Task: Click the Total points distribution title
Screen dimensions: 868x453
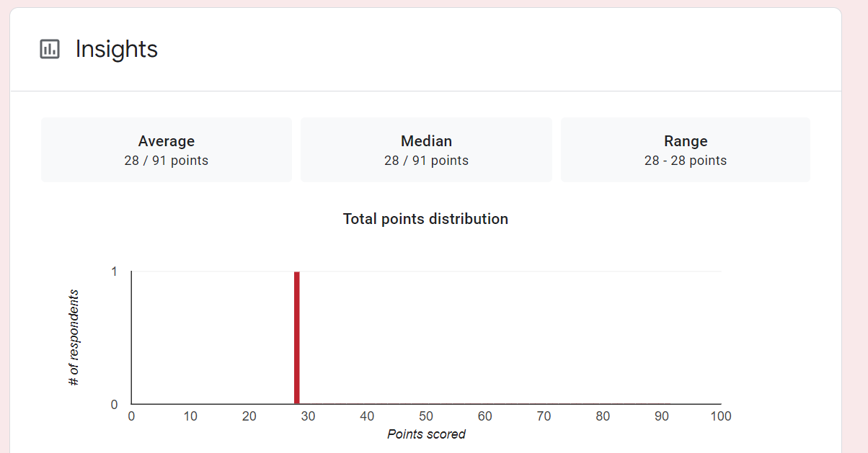Action: (x=425, y=219)
